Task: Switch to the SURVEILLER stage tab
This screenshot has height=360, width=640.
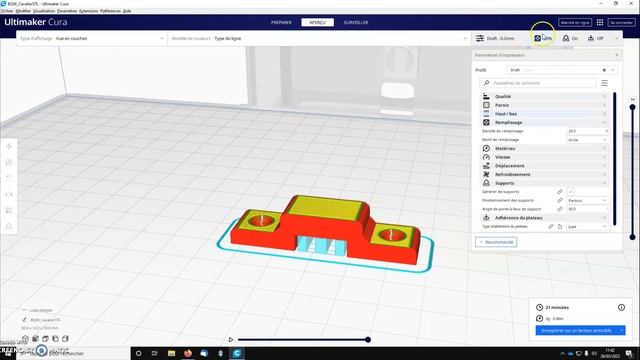Action: [x=356, y=22]
